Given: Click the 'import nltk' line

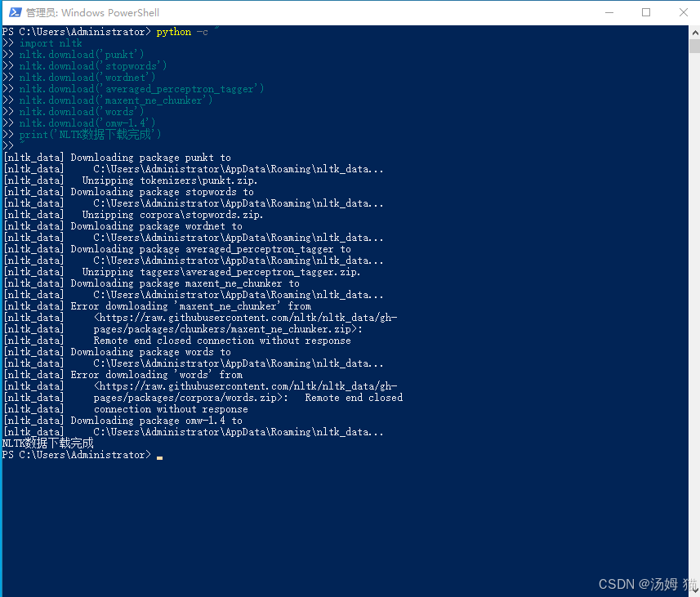Looking at the screenshot, I should [51, 43].
